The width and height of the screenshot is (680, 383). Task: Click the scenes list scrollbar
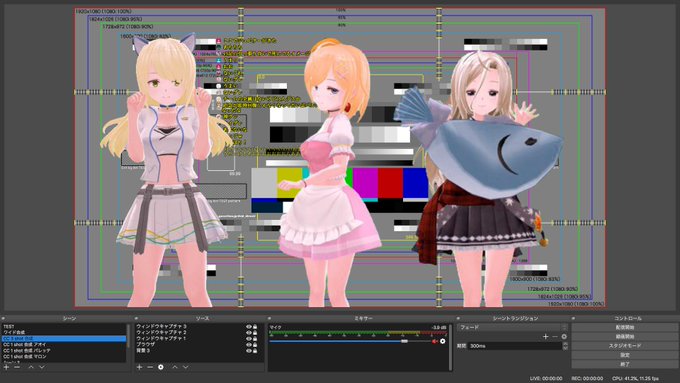pyautogui.click(x=128, y=336)
